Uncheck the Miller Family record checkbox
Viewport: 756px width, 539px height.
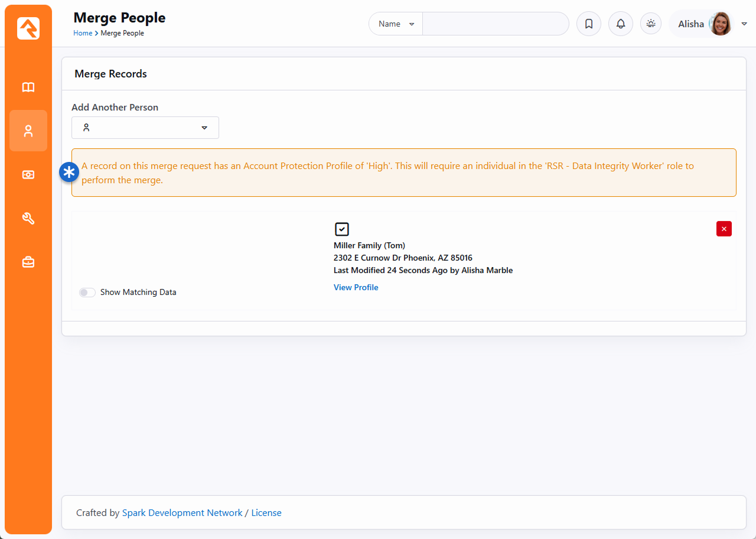pos(341,229)
